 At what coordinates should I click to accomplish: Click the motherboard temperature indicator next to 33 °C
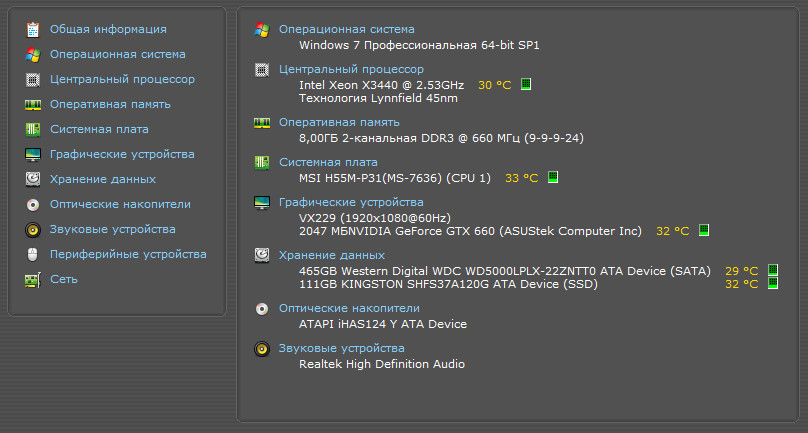(552, 177)
